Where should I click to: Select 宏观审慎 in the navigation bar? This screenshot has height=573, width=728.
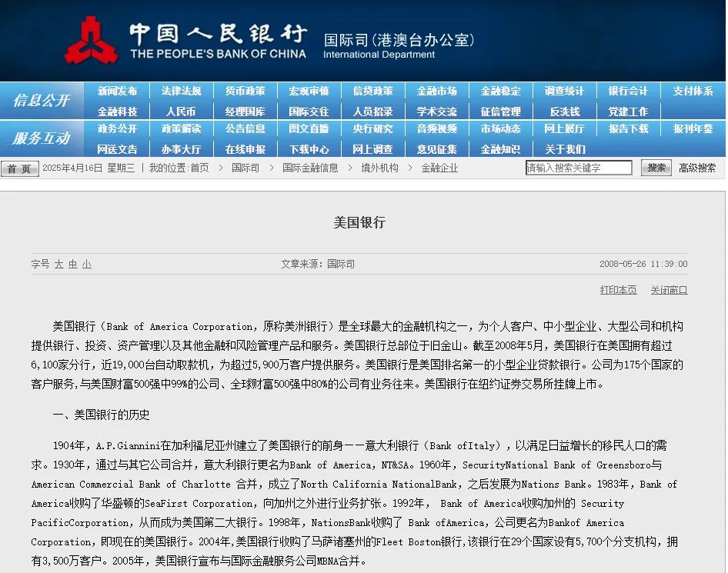pyautogui.click(x=309, y=91)
